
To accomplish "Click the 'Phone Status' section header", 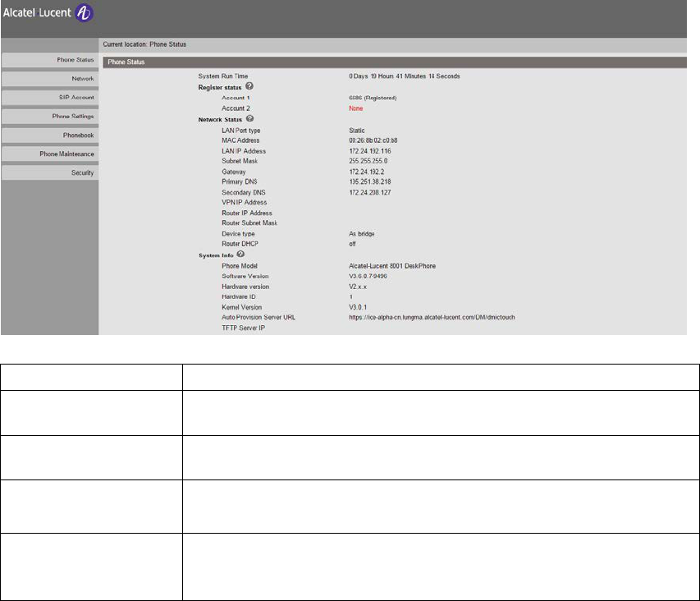I will point(395,62).
